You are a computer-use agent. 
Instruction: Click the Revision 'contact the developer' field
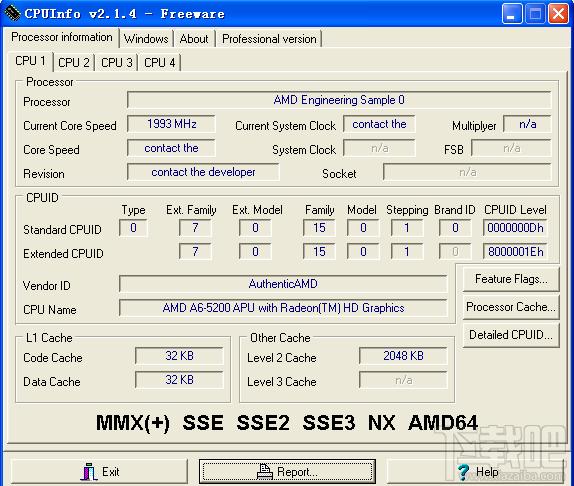(x=203, y=172)
